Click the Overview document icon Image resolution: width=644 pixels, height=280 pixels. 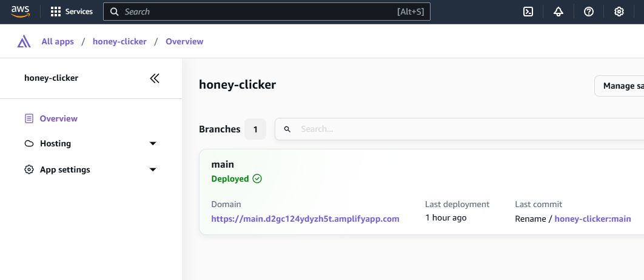tap(29, 118)
